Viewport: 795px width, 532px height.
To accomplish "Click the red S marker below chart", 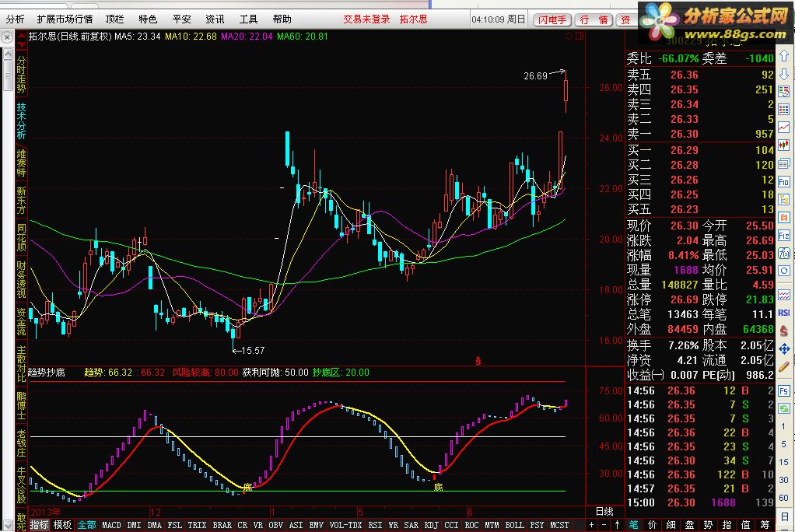I will [478, 361].
